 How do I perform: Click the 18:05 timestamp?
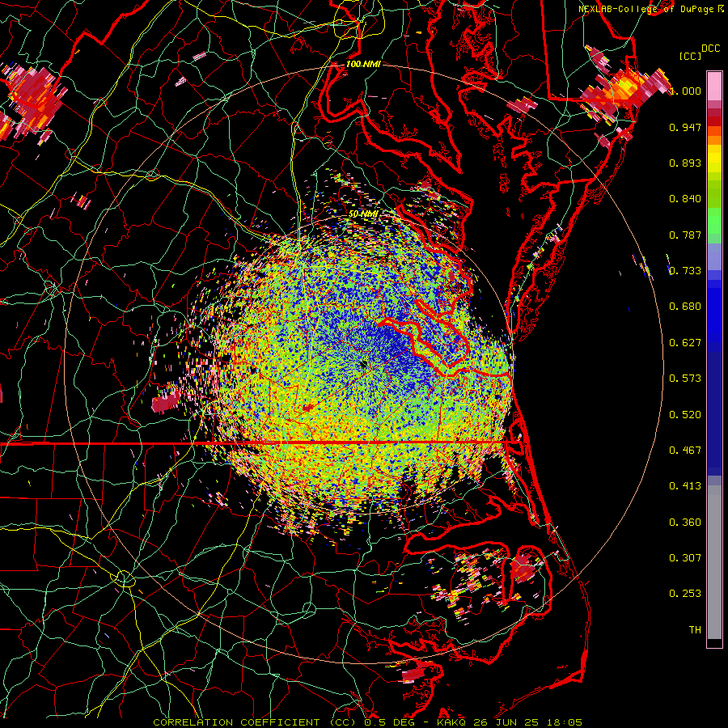tap(564, 722)
